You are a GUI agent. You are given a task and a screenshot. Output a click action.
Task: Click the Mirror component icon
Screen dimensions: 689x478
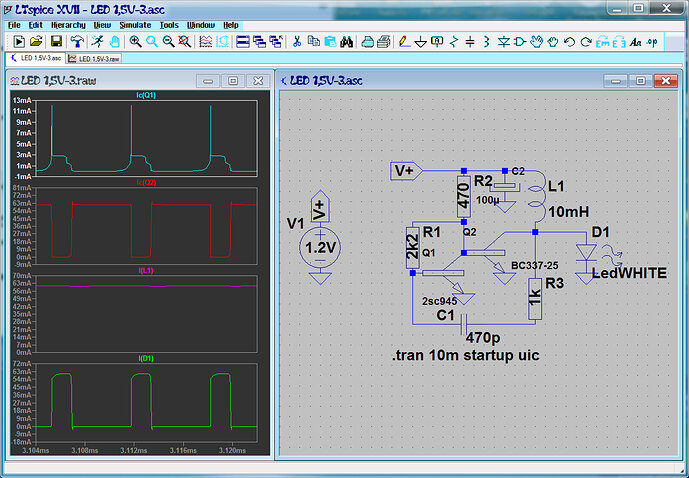(x=619, y=42)
